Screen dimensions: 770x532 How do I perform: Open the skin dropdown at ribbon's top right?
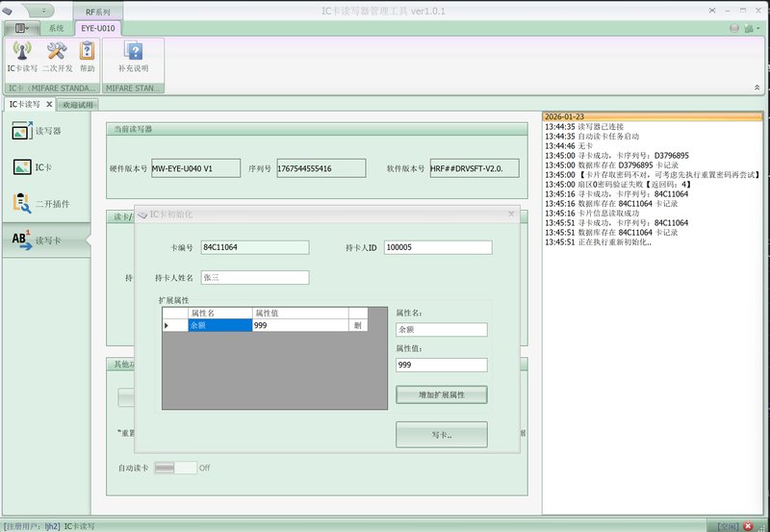point(750,29)
